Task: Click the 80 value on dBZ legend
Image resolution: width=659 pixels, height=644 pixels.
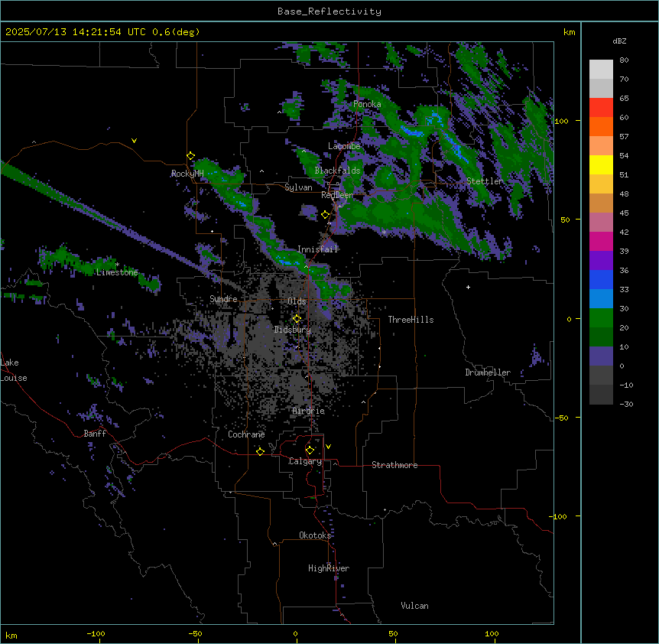Action: point(624,60)
